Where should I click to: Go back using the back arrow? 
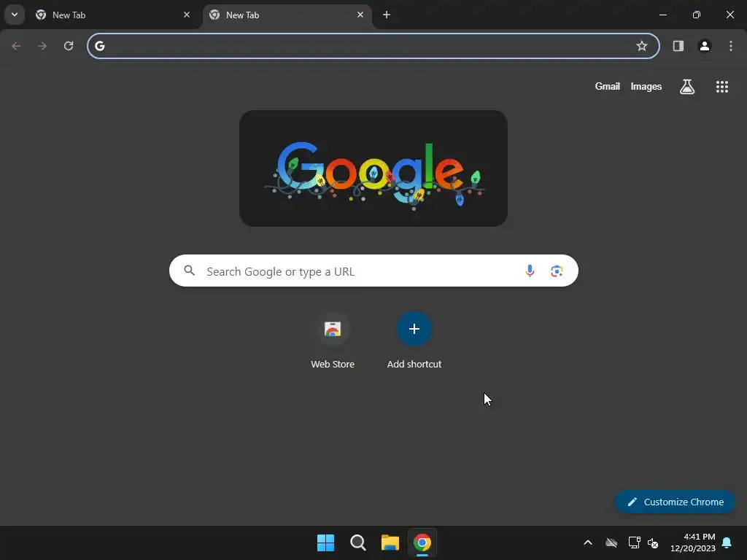point(16,46)
